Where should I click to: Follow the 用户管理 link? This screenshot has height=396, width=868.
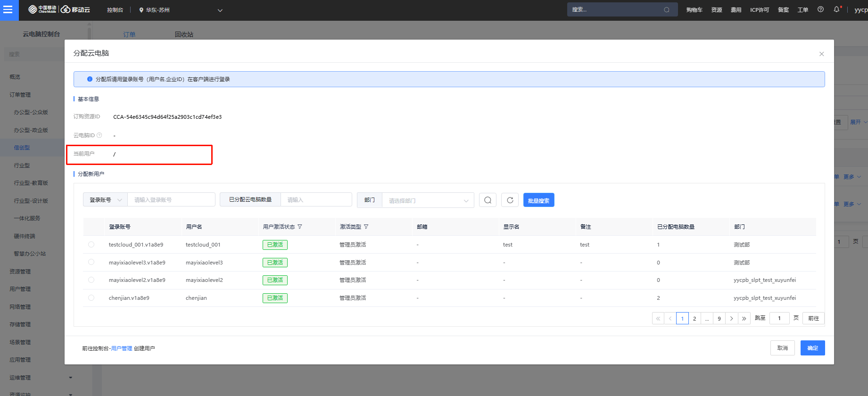coord(122,348)
